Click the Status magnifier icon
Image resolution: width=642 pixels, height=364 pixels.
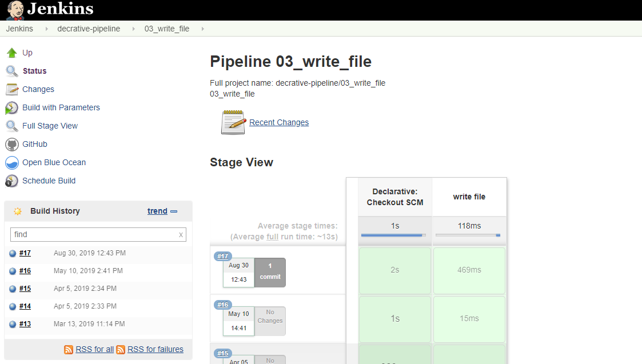pyautogui.click(x=12, y=71)
